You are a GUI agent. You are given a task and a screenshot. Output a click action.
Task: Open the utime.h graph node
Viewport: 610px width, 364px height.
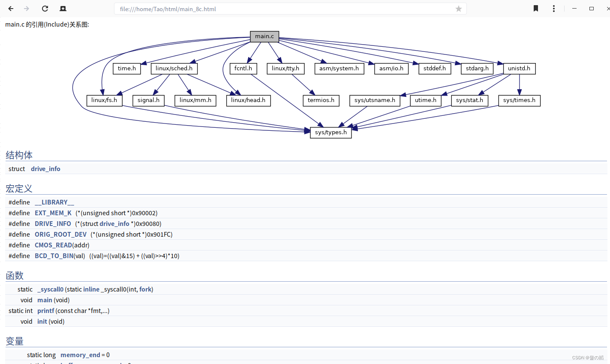pyautogui.click(x=426, y=100)
